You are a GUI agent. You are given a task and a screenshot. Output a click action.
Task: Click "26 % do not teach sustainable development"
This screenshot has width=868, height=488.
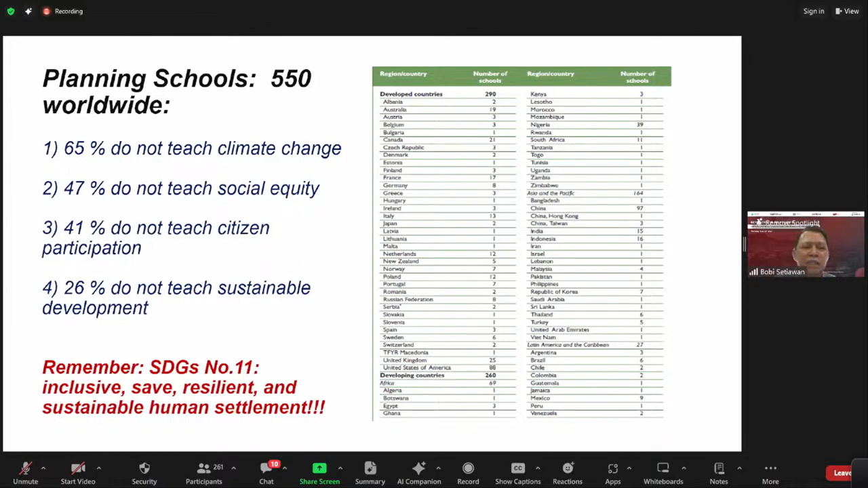(x=176, y=298)
